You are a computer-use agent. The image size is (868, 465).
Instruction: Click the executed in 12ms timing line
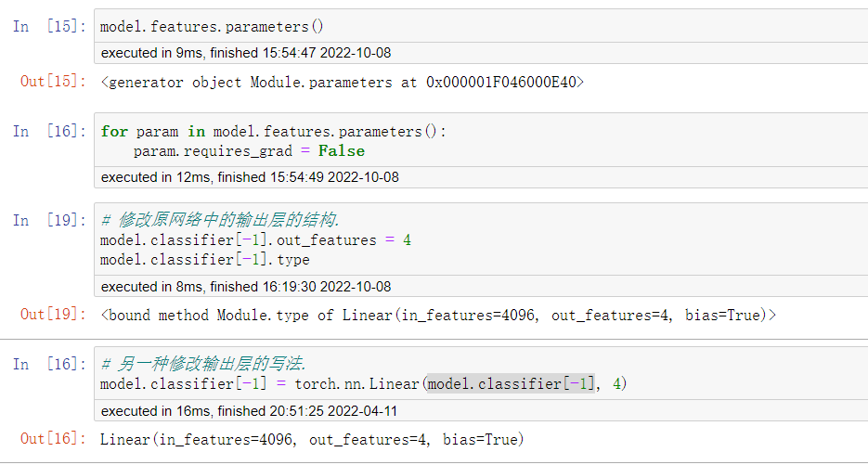(250, 177)
